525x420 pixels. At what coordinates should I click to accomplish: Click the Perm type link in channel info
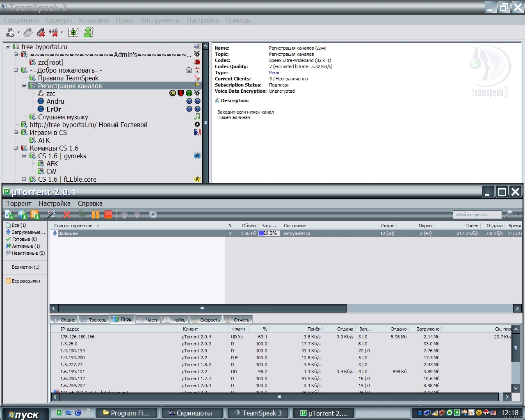pyautogui.click(x=274, y=73)
